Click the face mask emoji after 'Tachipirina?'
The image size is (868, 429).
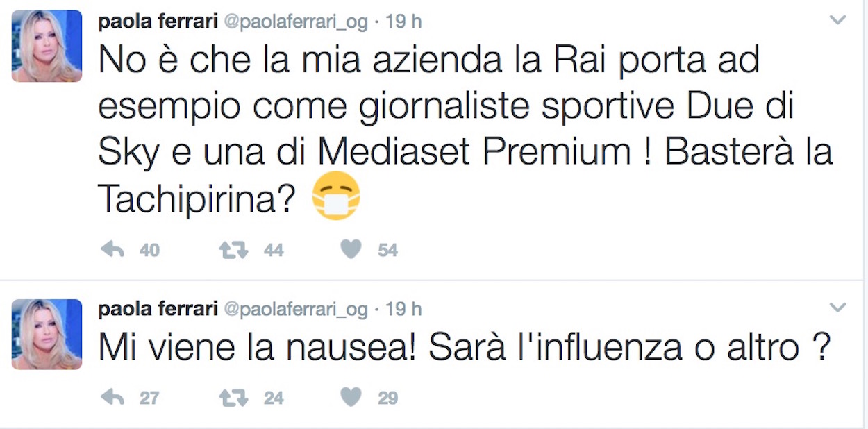(x=336, y=196)
